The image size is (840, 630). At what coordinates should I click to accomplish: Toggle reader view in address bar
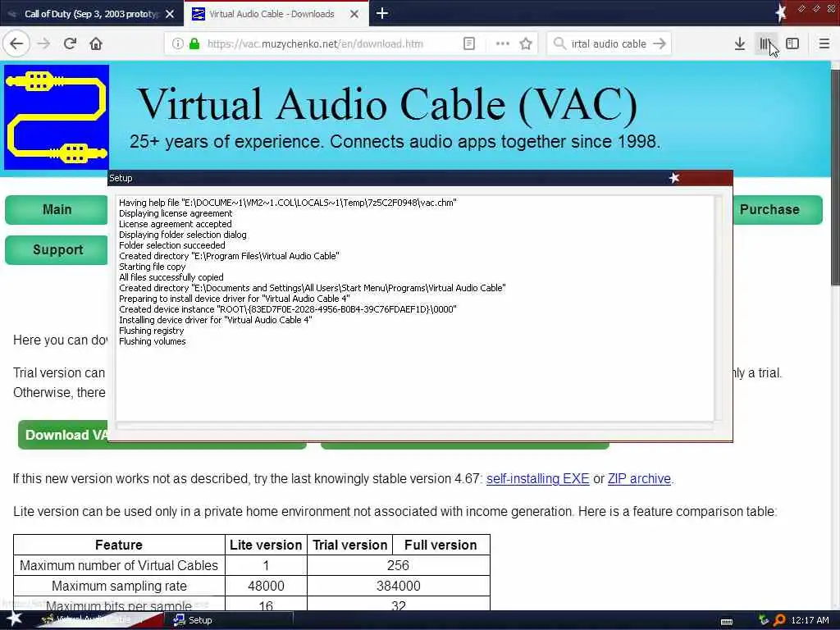468,44
